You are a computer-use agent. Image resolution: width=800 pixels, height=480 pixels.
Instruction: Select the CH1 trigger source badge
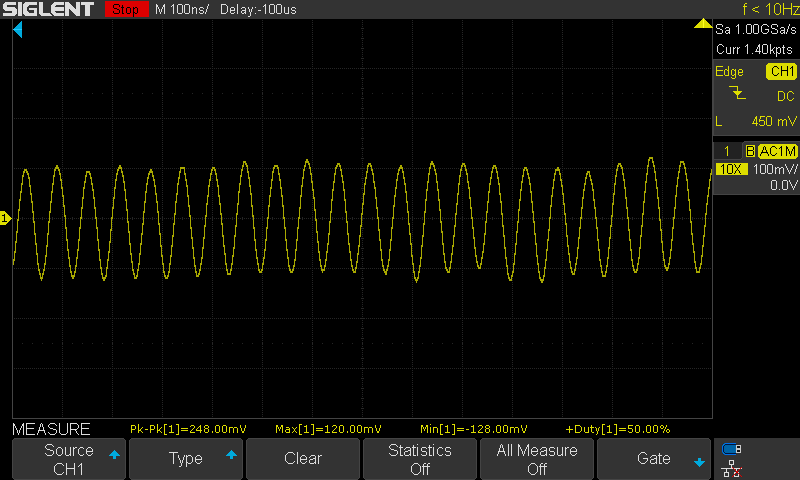tap(781, 71)
